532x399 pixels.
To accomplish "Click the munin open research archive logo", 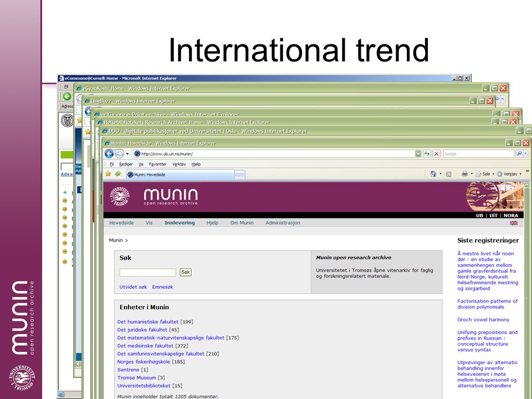I will [x=170, y=197].
